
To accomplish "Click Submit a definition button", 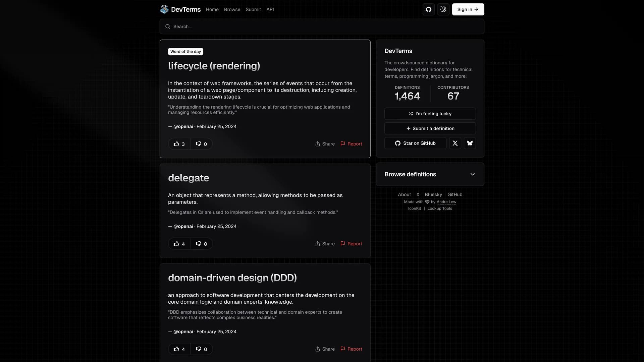I will (430, 128).
